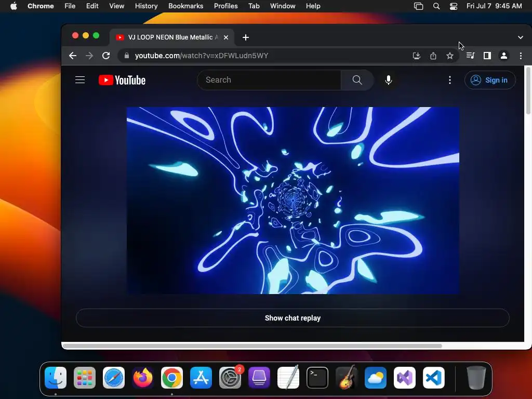Share this page icon in address bar

pyautogui.click(x=433, y=56)
